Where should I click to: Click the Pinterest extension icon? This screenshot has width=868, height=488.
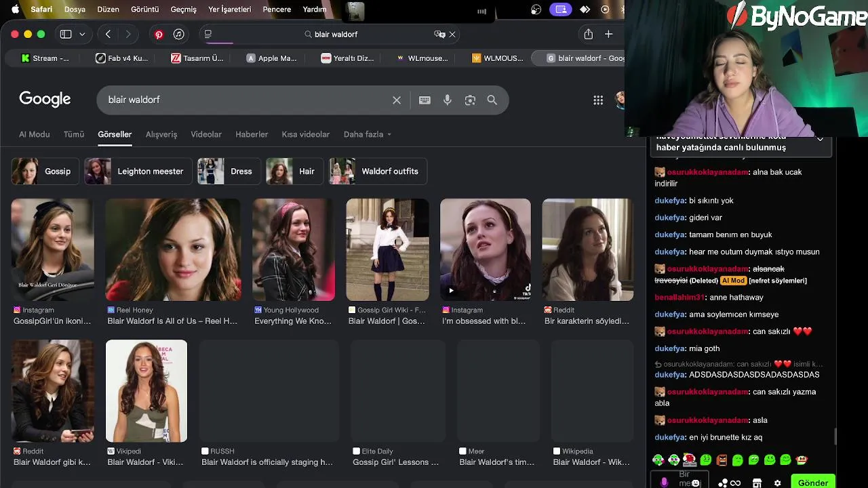159,35
